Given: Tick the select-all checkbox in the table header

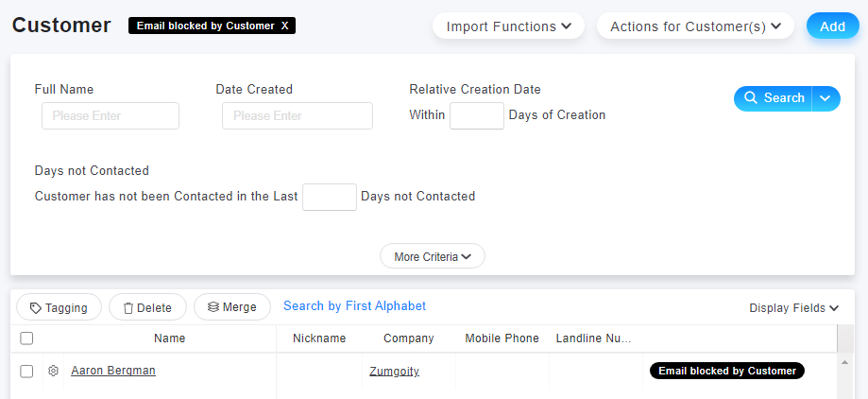Looking at the screenshot, I should (26, 338).
